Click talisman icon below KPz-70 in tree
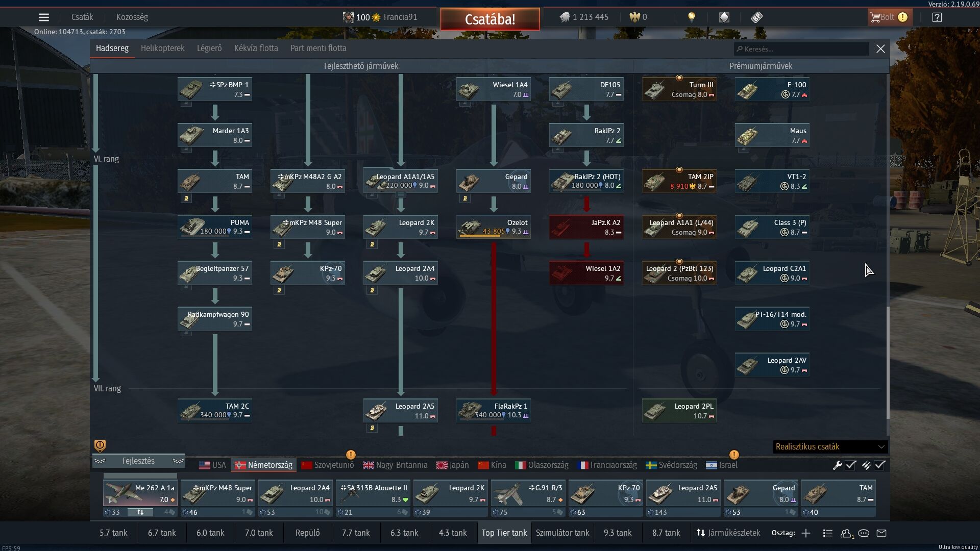This screenshot has height=551, width=980. coord(279,290)
